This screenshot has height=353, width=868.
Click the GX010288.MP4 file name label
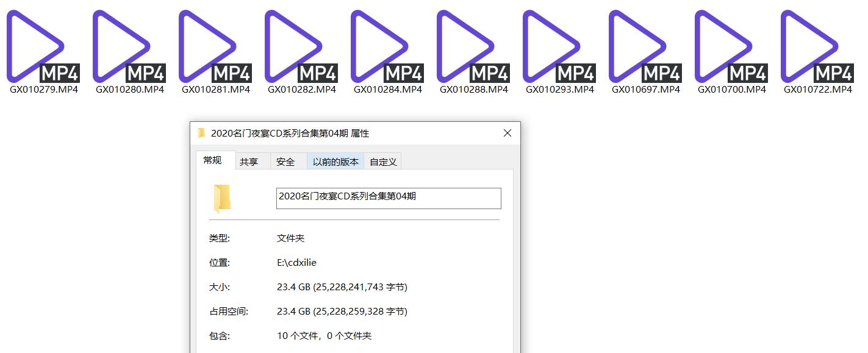click(474, 89)
